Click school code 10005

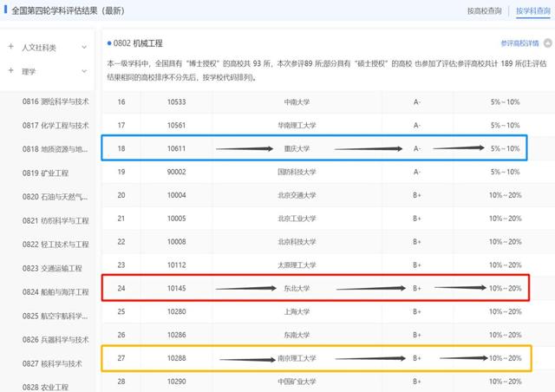click(176, 219)
